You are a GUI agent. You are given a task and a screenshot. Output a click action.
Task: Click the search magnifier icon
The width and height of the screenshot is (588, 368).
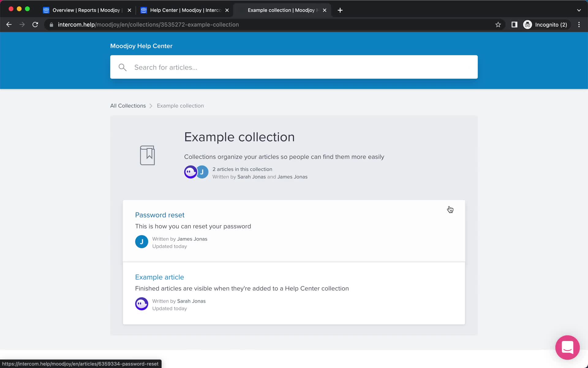coord(123,67)
